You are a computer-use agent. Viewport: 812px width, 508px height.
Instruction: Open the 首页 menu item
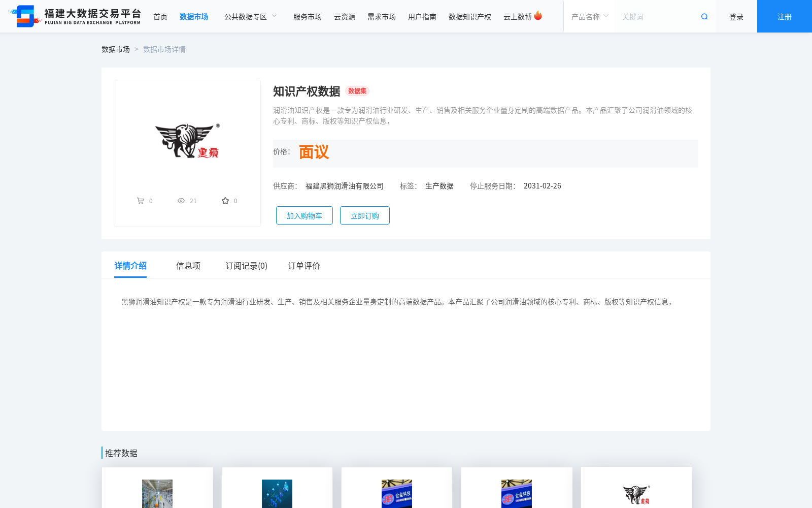click(x=160, y=17)
